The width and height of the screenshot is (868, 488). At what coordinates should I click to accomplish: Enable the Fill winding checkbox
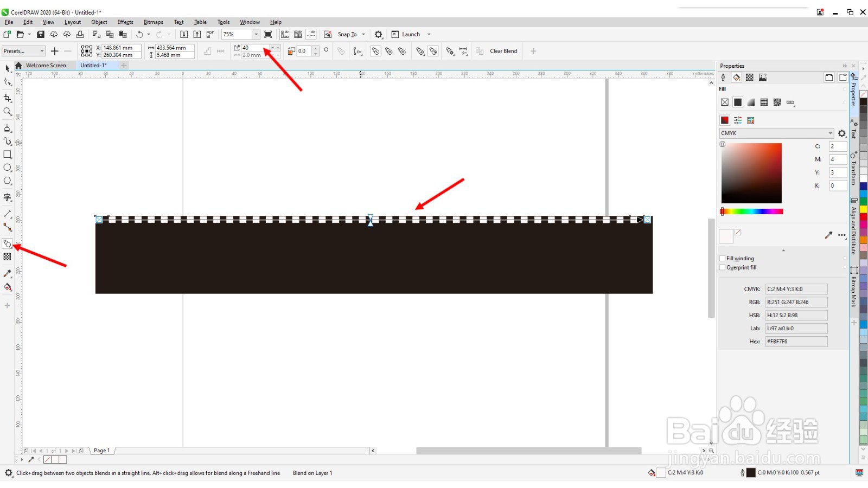722,258
